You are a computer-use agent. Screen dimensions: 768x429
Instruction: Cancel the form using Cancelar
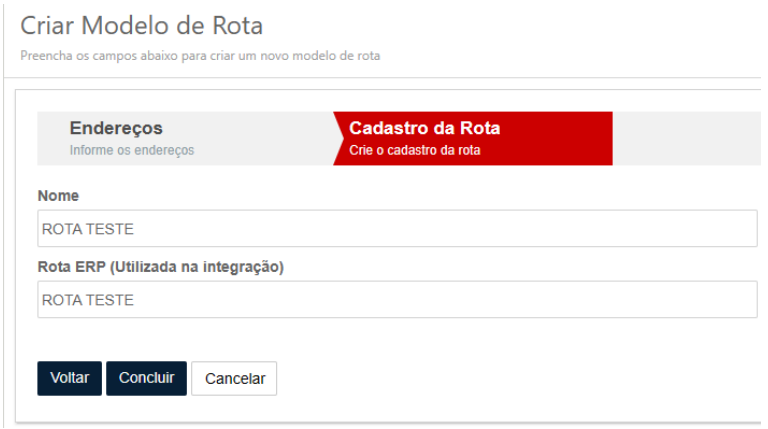234,378
